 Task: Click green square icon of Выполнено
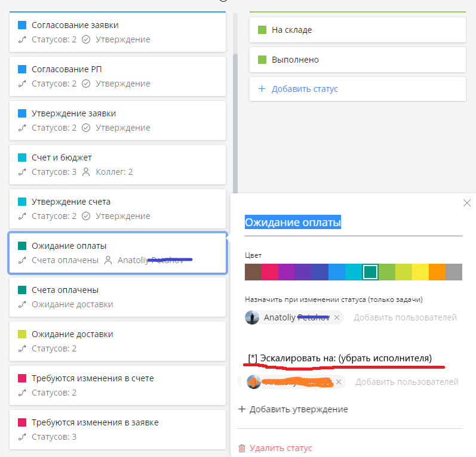[x=262, y=60]
